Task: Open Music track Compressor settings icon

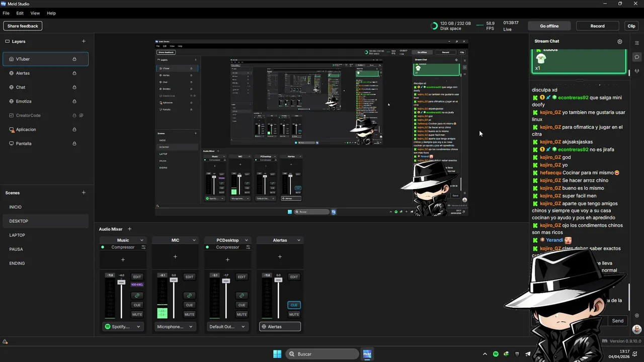Action: click(x=143, y=247)
